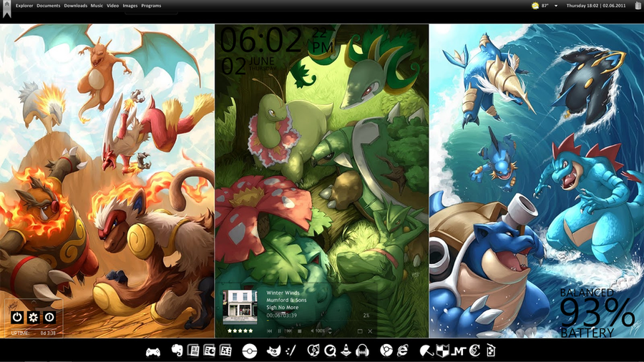This screenshot has height=362, width=644.
Task: Launch Google Chrome from the dock
Action: coord(386,351)
